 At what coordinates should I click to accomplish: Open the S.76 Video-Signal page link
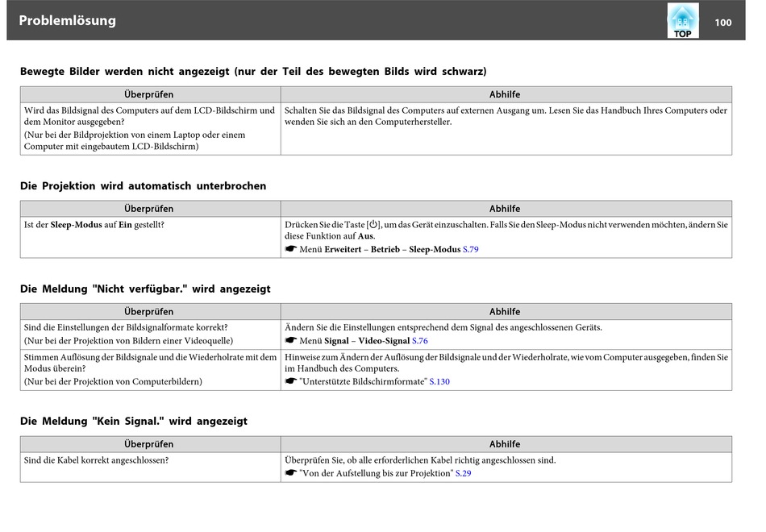click(x=419, y=340)
